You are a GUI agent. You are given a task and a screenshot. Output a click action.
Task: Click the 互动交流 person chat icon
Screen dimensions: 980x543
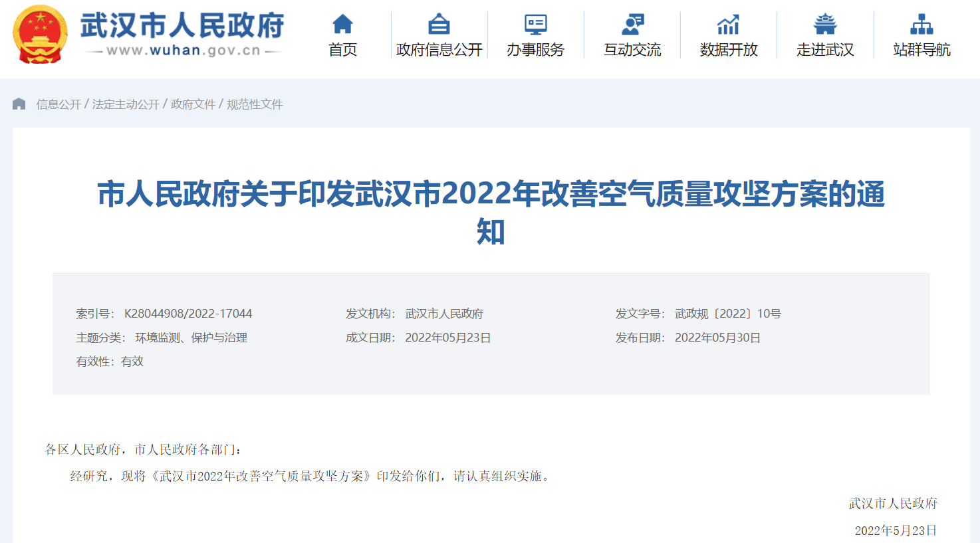pos(632,25)
